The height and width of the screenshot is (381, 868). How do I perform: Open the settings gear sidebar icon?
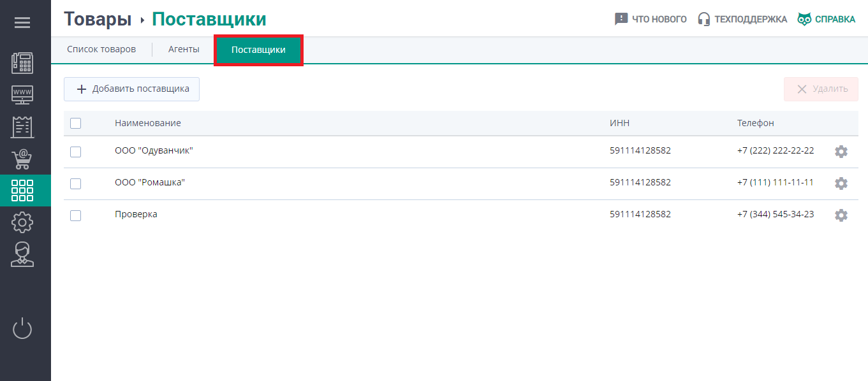(22, 222)
